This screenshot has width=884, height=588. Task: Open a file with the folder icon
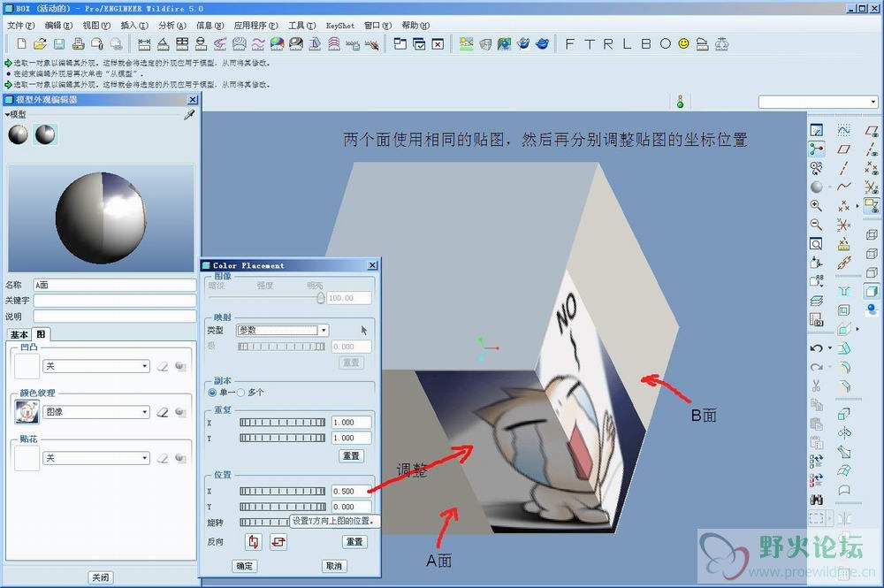40,44
